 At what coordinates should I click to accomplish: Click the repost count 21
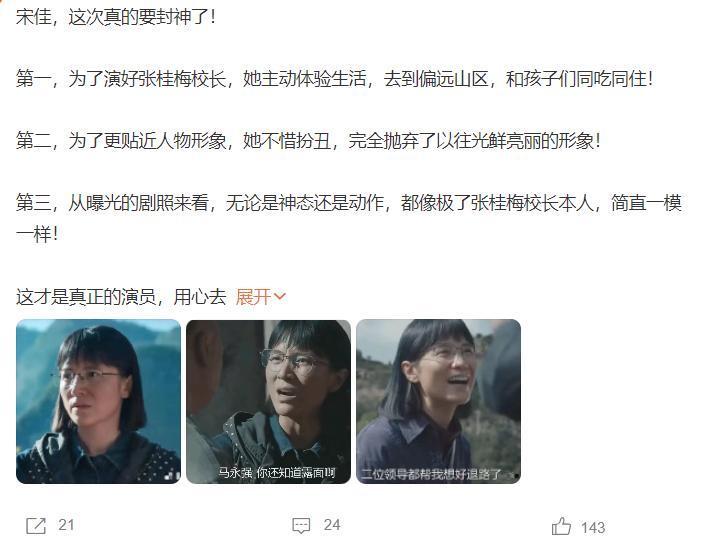pos(66,525)
